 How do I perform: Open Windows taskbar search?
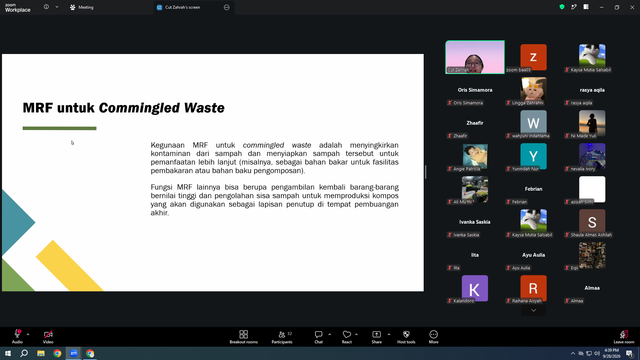24,353
